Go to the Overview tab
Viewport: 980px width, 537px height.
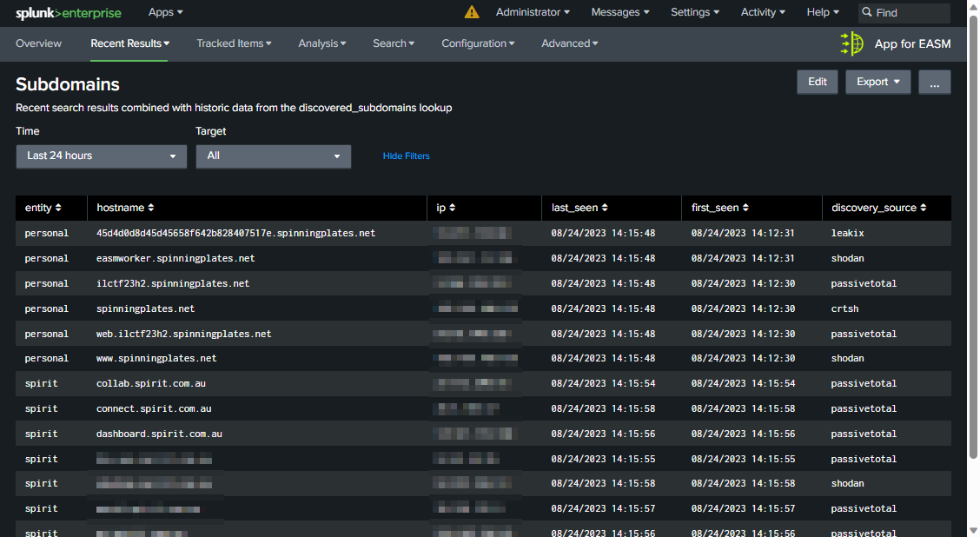39,43
